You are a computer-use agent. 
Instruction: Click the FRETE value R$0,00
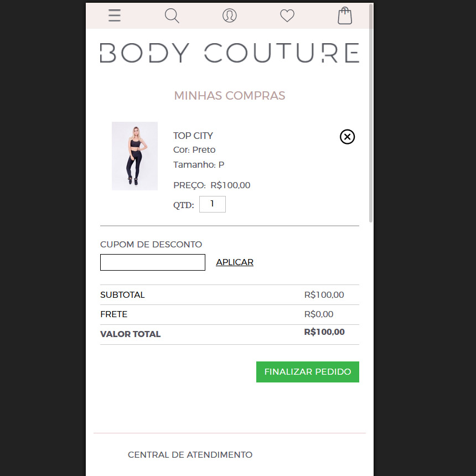pos(319,314)
